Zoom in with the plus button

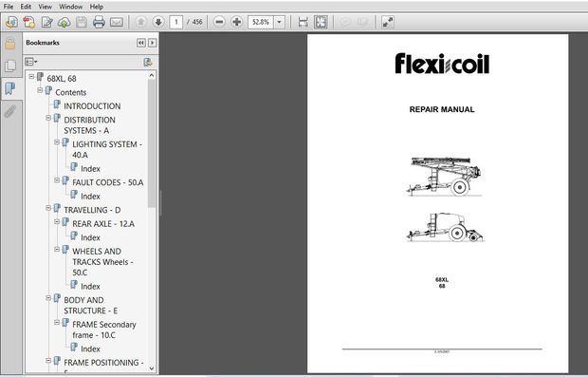click(x=237, y=22)
